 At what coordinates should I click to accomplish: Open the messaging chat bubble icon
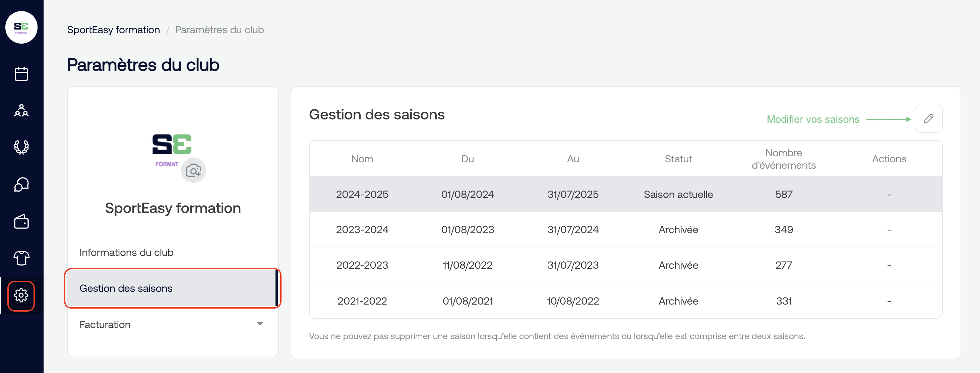21,184
